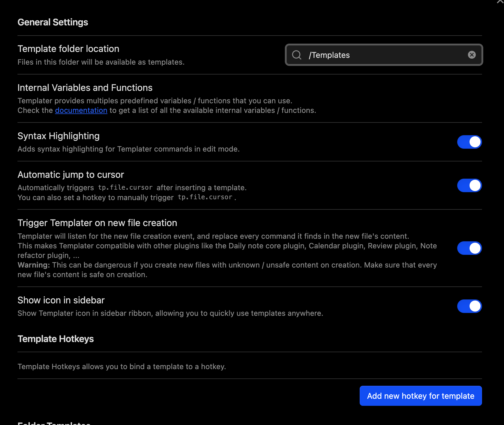Click the search magnifier icon in template folder field
Viewport: 504px width, 425px height.
pyautogui.click(x=297, y=55)
